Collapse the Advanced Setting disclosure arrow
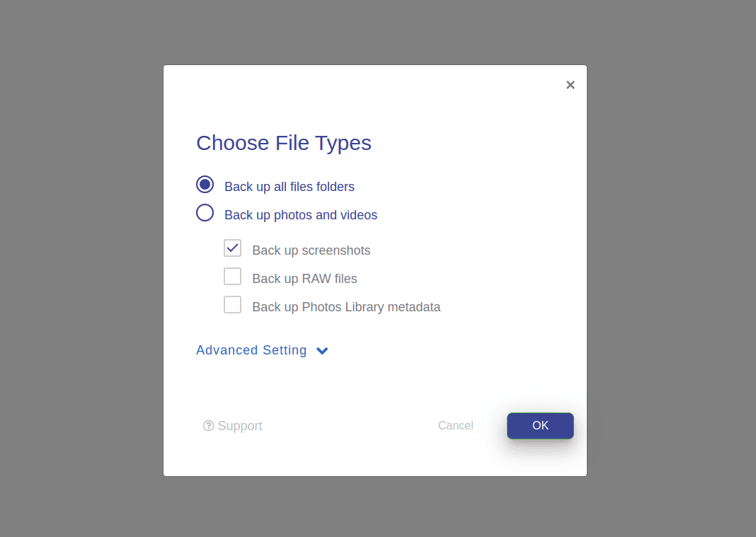This screenshot has width=756, height=537. click(322, 350)
